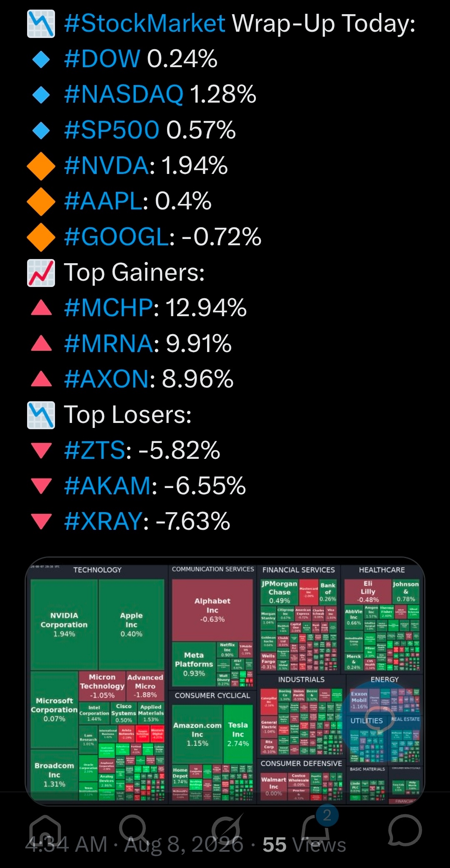Open the Home tab icon

tap(45, 830)
